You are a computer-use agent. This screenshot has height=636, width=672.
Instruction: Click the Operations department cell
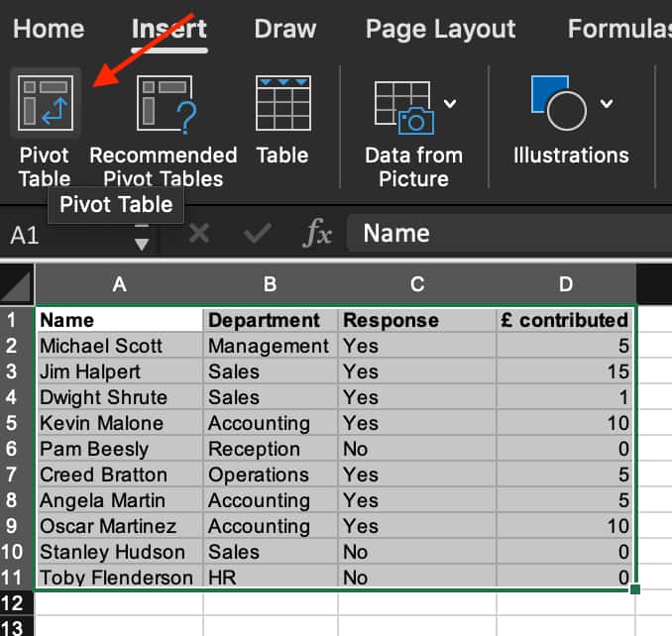271,475
